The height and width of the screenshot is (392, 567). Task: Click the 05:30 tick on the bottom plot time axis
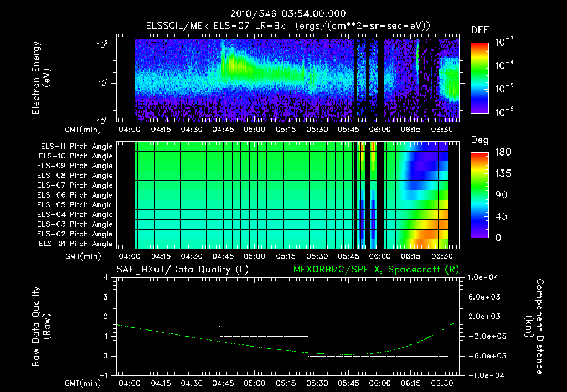317,383
